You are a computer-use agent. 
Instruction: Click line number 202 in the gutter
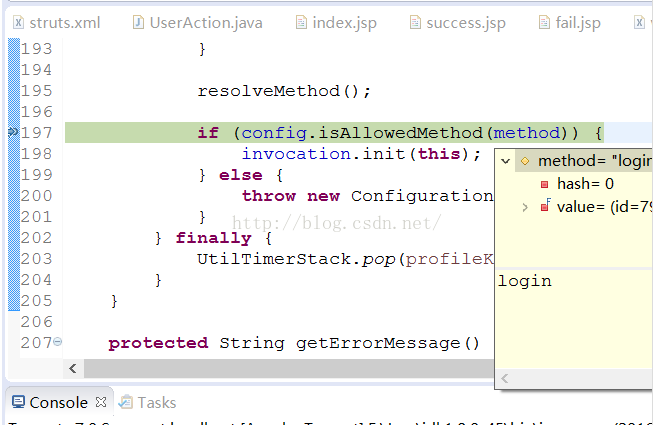pyautogui.click(x=37, y=238)
